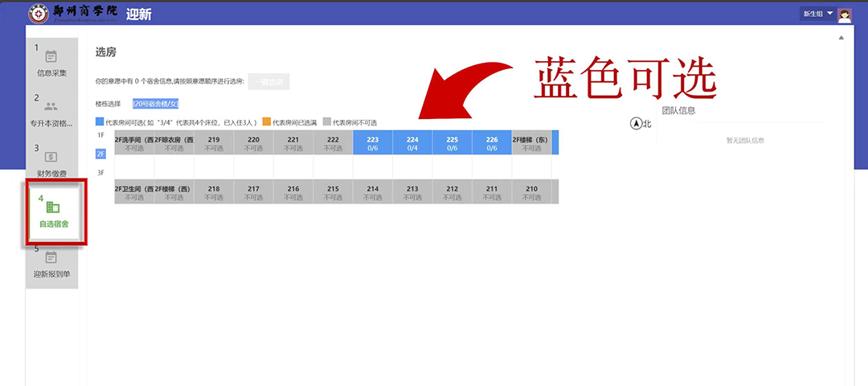Open the 新生组 dropdown menu
The width and height of the screenshot is (868, 386).
click(x=818, y=14)
